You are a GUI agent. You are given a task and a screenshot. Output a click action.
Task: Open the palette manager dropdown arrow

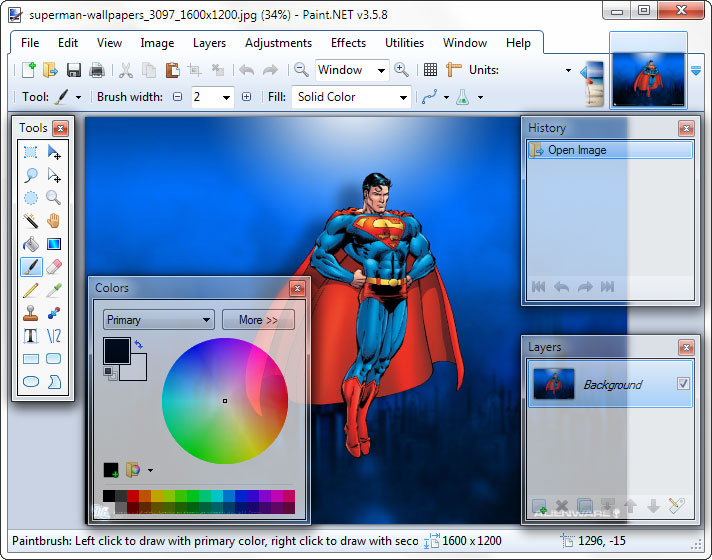point(150,470)
